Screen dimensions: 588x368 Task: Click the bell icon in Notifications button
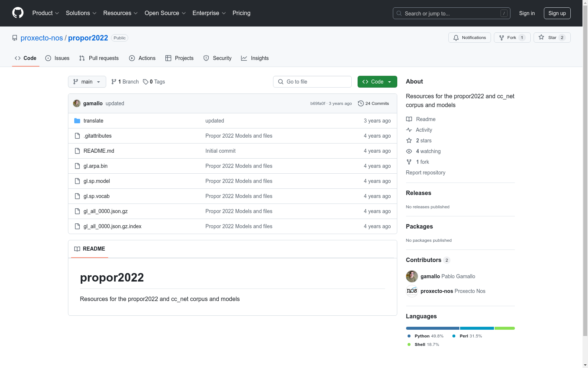point(456,38)
